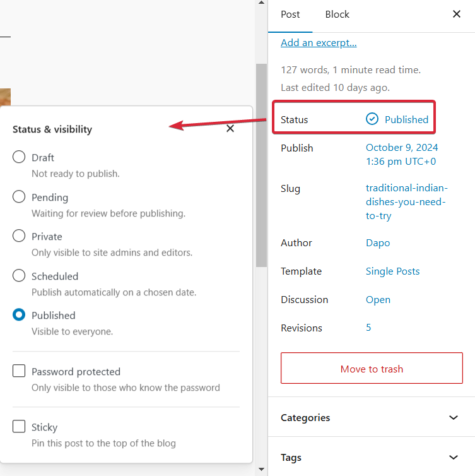The image size is (475, 476).
Task: Select the Pending status option
Action: click(20, 197)
